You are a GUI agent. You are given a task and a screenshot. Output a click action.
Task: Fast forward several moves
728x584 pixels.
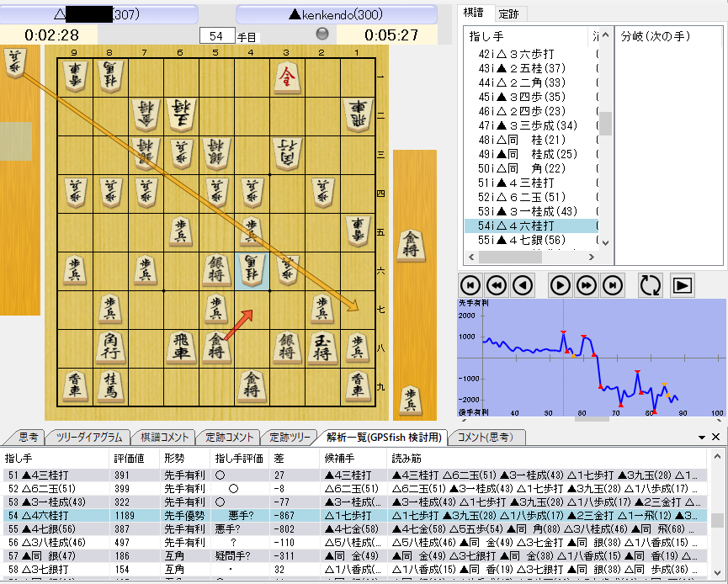(587, 285)
